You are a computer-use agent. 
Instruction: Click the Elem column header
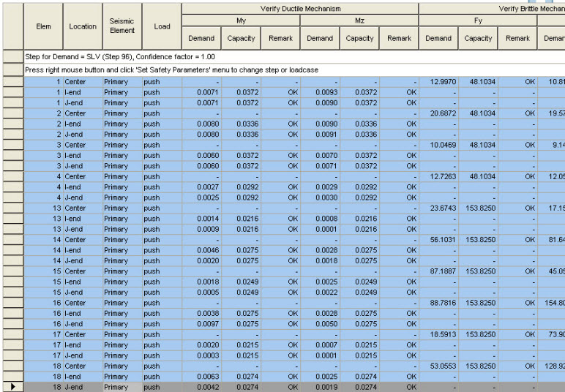click(x=43, y=26)
